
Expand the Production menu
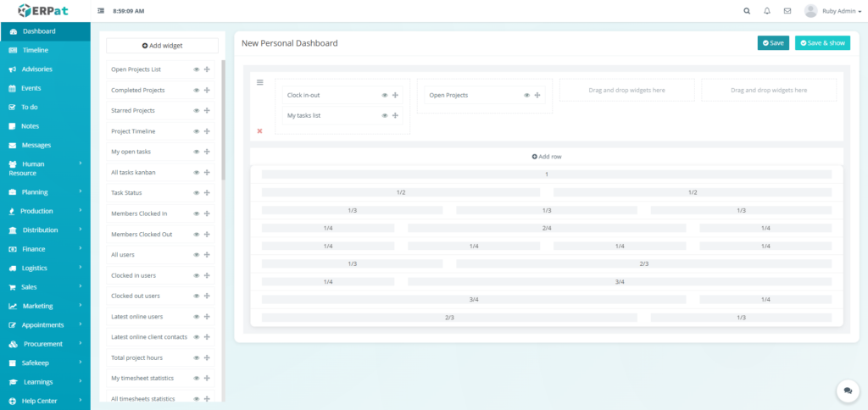click(x=45, y=211)
